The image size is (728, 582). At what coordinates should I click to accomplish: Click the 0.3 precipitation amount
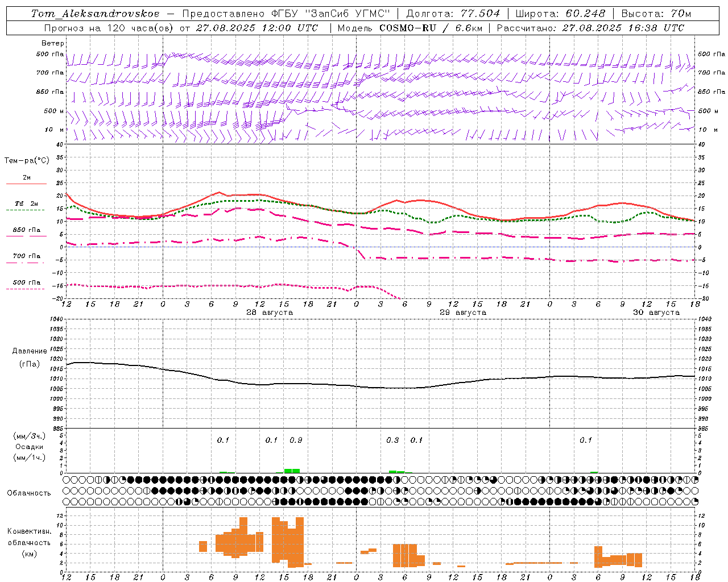[x=392, y=440]
